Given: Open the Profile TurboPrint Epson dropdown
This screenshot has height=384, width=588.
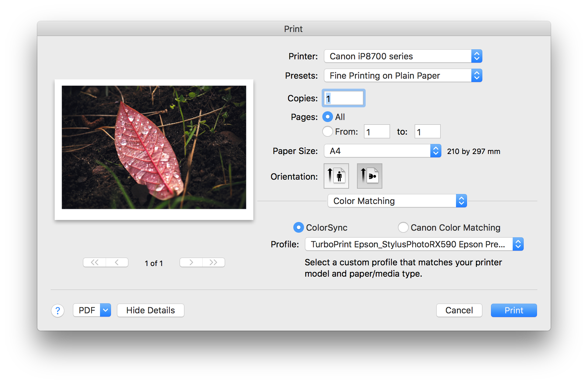Looking at the screenshot, I should [x=414, y=244].
